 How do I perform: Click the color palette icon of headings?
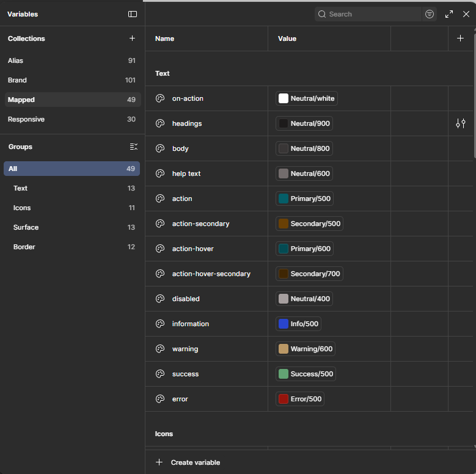160,123
